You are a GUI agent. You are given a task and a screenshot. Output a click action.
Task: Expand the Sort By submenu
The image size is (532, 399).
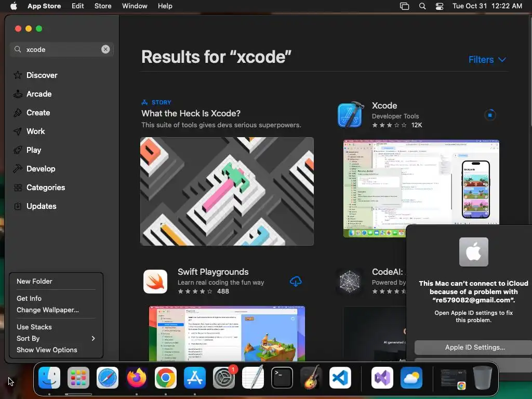[x=56, y=338]
